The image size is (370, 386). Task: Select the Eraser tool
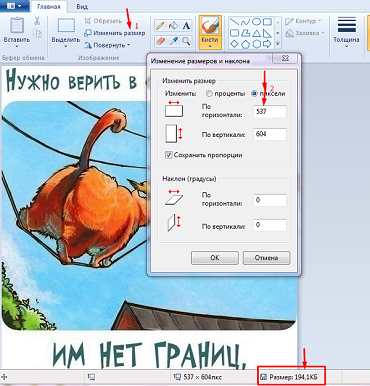pyautogui.click(x=160, y=41)
